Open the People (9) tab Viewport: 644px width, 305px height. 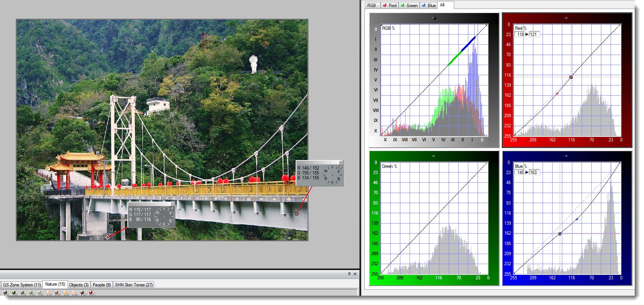click(102, 285)
